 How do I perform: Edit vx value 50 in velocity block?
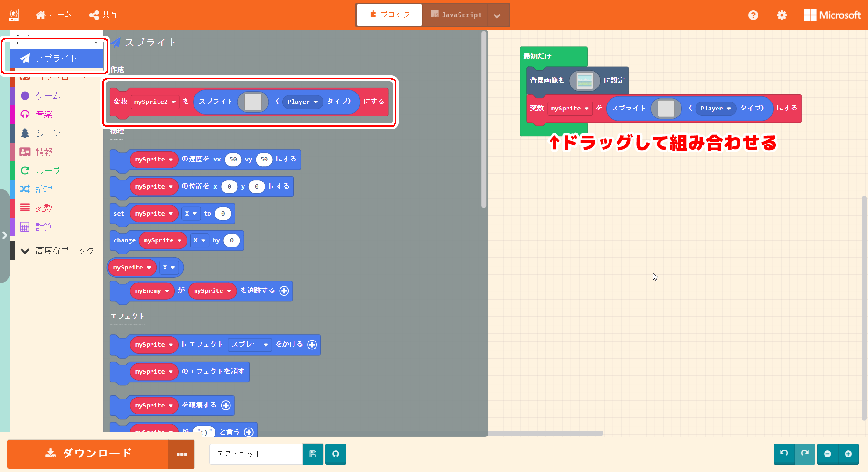(x=233, y=160)
